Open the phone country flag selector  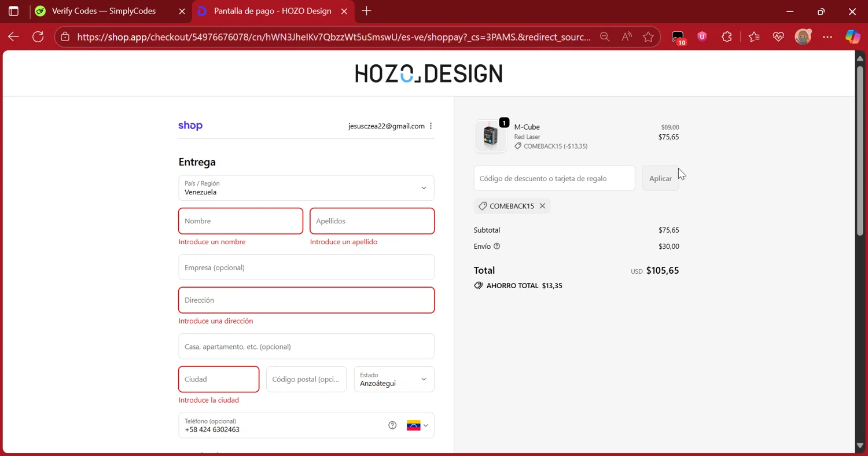coord(417,425)
